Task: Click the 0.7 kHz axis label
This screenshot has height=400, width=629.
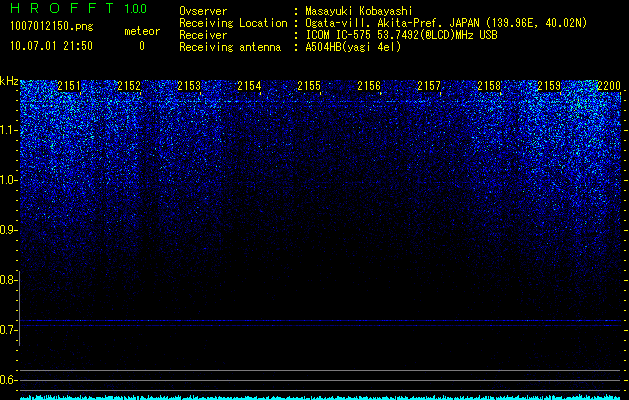Action: pyautogui.click(x=7, y=330)
